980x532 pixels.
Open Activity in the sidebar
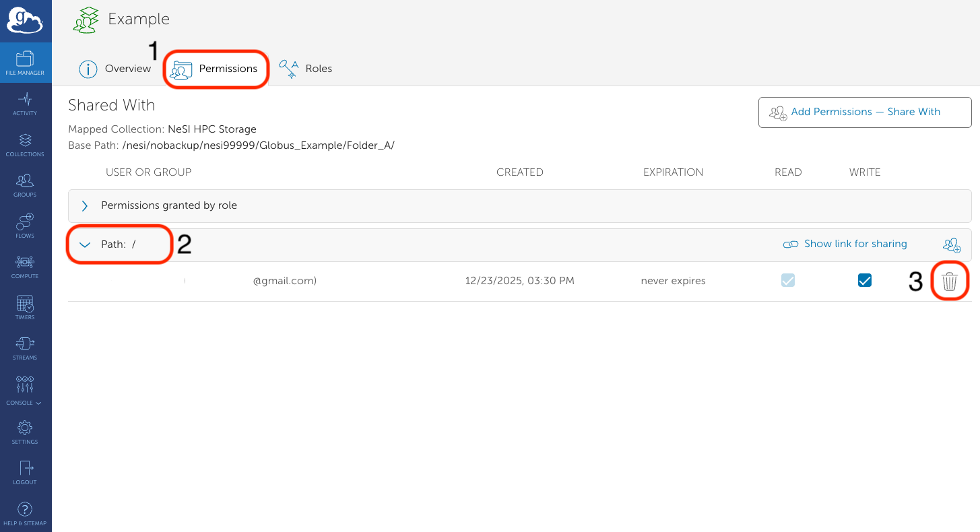pyautogui.click(x=25, y=104)
